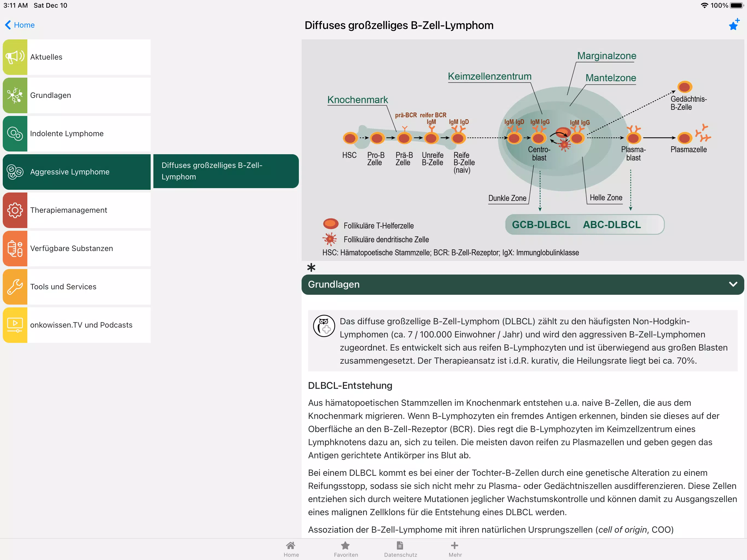The height and width of the screenshot is (560, 747).
Task: Go back via the Home link
Action: pyautogui.click(x=24, y=25)
